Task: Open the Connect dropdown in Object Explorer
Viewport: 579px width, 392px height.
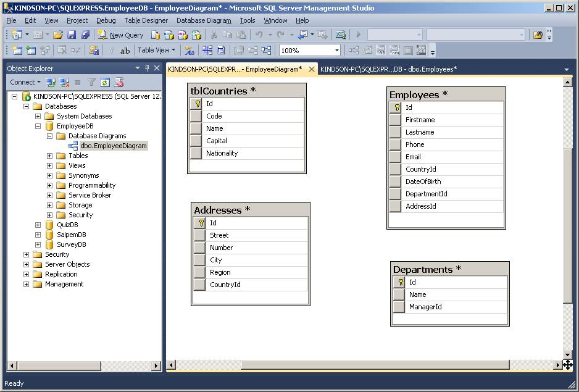Action: tap(25, 82)
